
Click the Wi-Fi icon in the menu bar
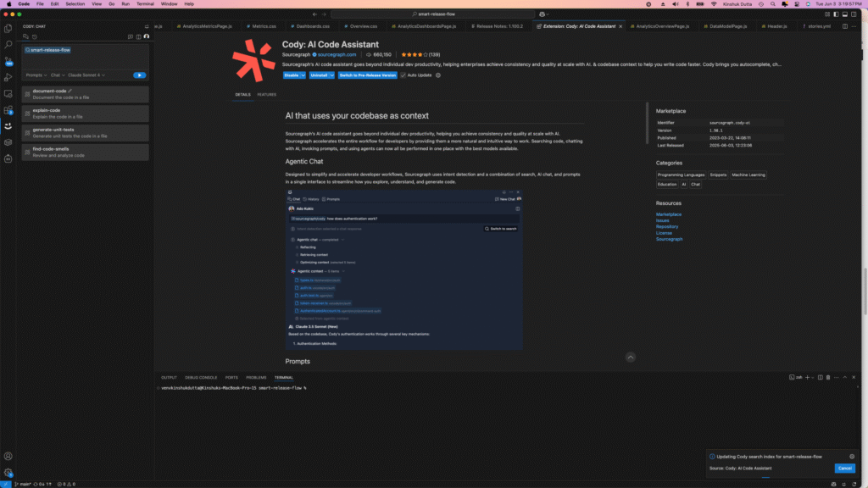[x=714, y=4]
